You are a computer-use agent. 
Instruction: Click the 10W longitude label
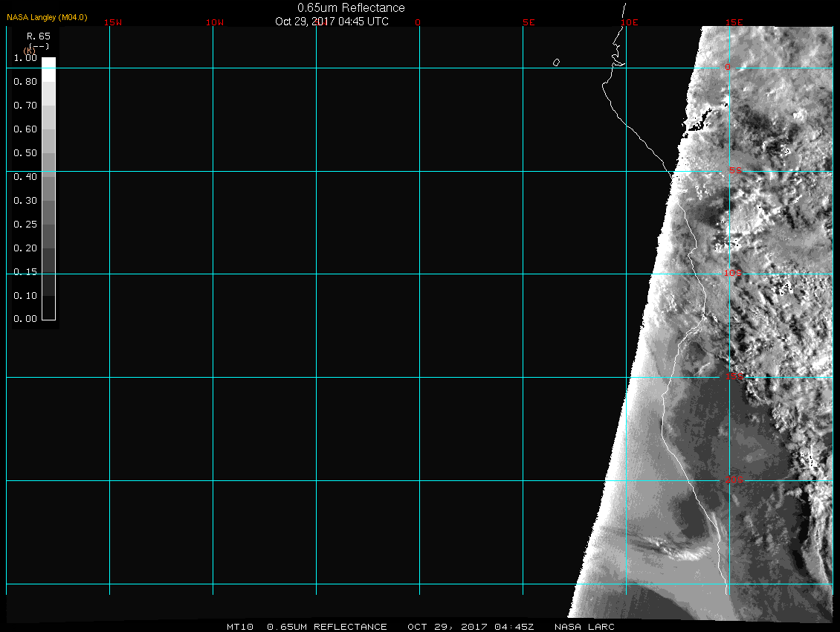(x=215, y=22)
